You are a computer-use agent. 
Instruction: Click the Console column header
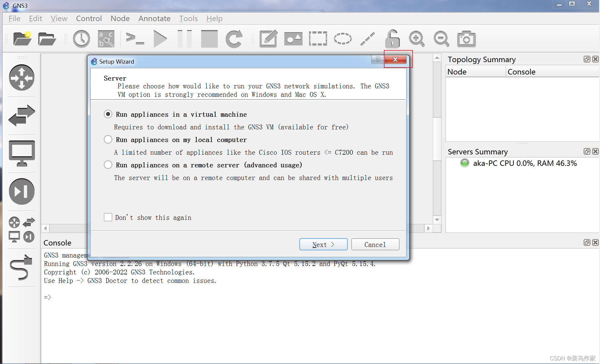point(553,72)
